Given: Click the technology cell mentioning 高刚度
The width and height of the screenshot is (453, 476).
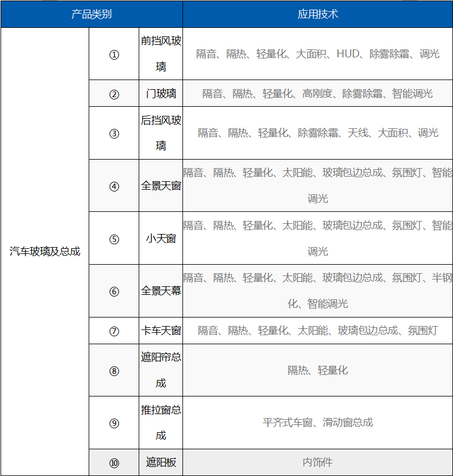Looking at the screenshot, I should point(318,94).
